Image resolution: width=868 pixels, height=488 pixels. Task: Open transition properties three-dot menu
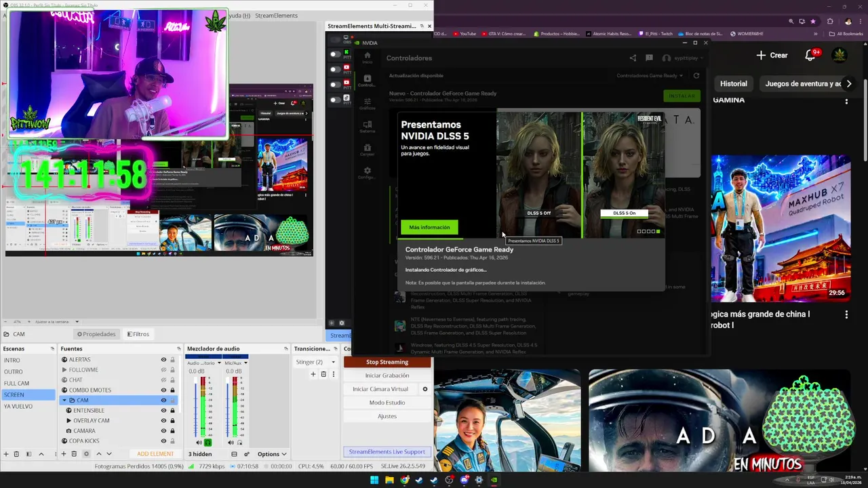click(x=333, y=374)
